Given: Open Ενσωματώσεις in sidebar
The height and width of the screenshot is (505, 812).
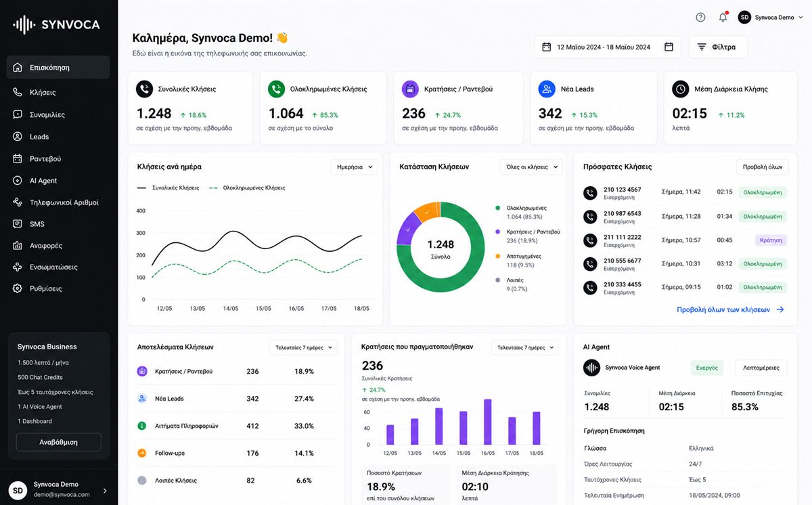Looking at the screenshot, I should coord(58,267).
